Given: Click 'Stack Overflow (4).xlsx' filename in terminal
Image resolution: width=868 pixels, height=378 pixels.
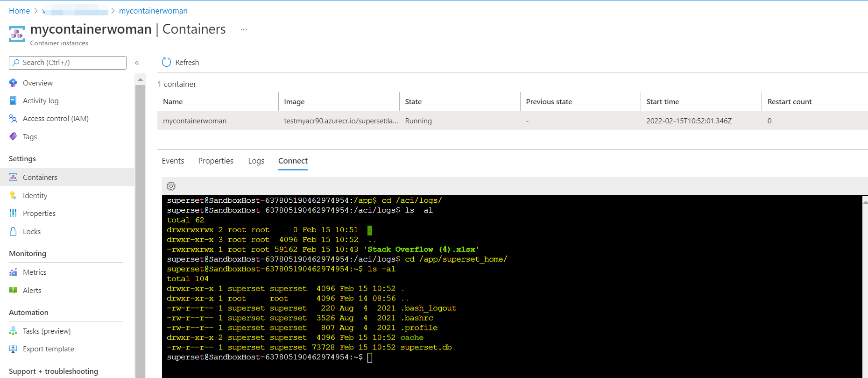Looking at the screenshot, I should coord(421,250).
